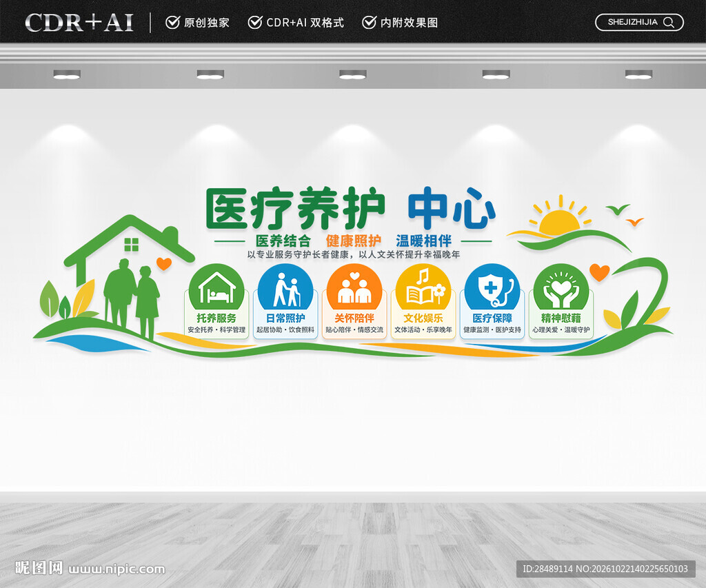Click the orange 健康照护 slogan
The image size is (706, 588).
click(x=354, y=241)
